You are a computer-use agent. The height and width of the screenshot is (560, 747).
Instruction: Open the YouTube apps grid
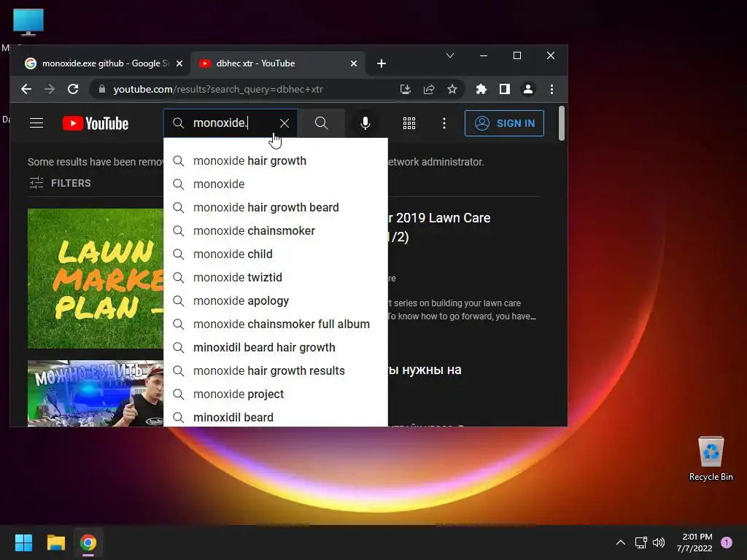pos(409,123)
